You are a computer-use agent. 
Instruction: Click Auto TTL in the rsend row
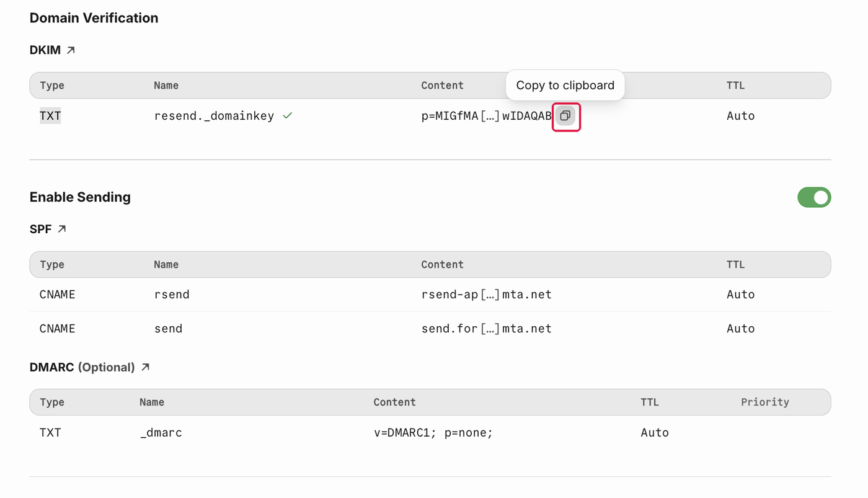[x=741, y=295]
